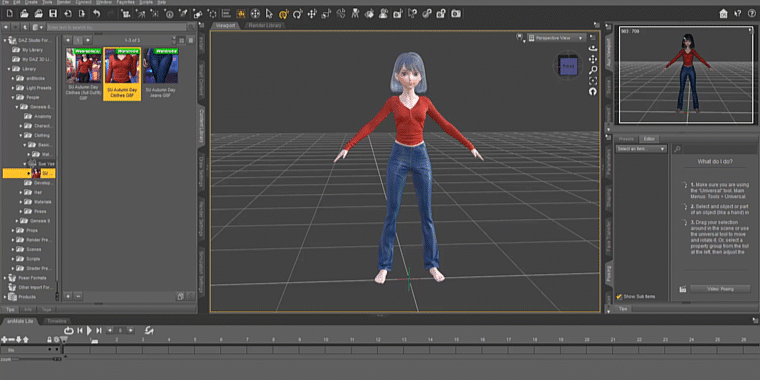Click the Undo arrow icon
This screenshot has height=380, width=760.
96,14
